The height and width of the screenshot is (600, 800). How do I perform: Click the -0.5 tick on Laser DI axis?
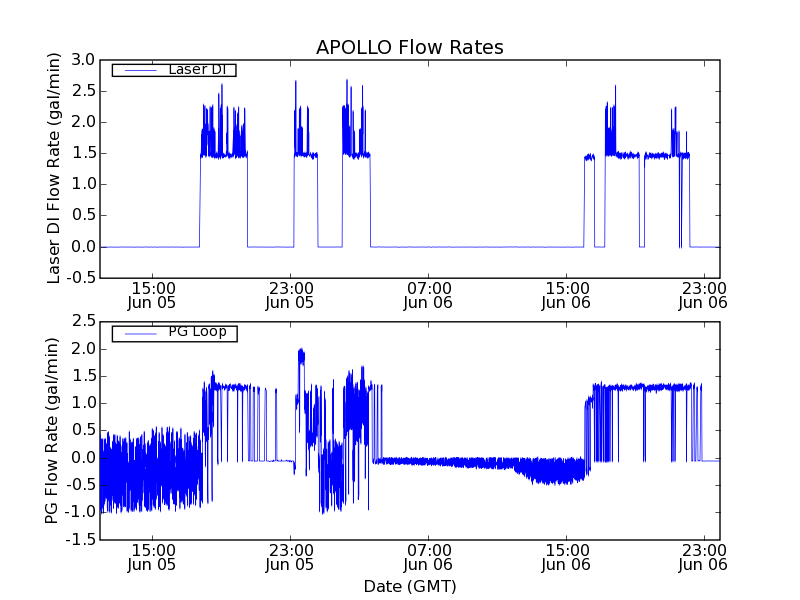pyautogui.click(x=80, y=278)
